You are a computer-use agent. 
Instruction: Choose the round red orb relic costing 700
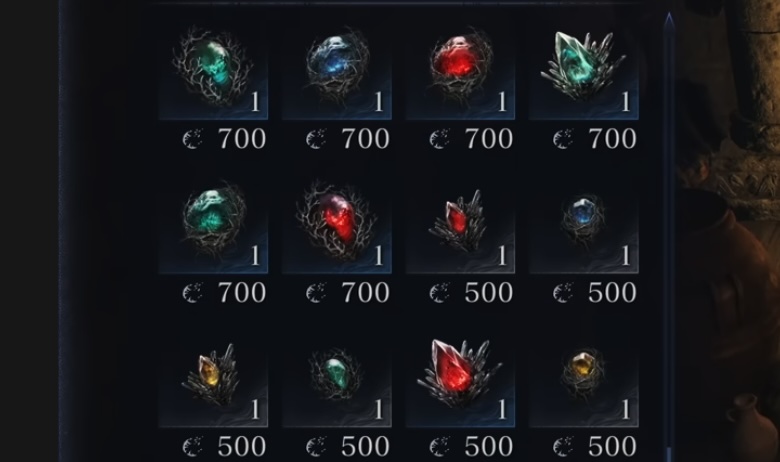pyautogui.click(x=460, y=68)
